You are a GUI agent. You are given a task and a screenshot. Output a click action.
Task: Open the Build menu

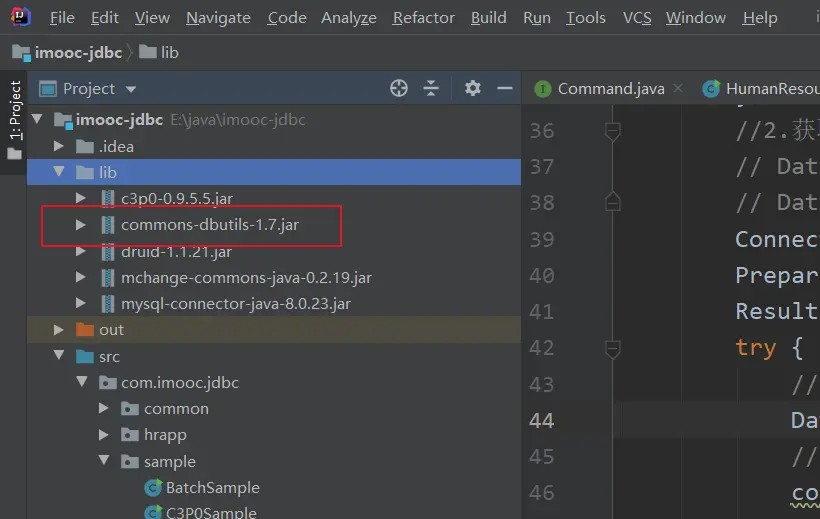(x=488, y=18)
